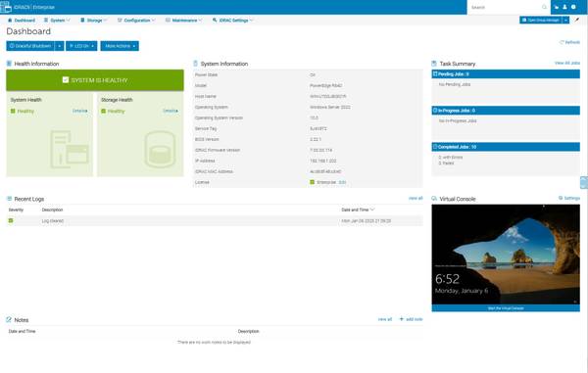Open the More Actions dropdown
This screenshot has height=373, width=588.
pyautogui.click(x=120, y=46)
